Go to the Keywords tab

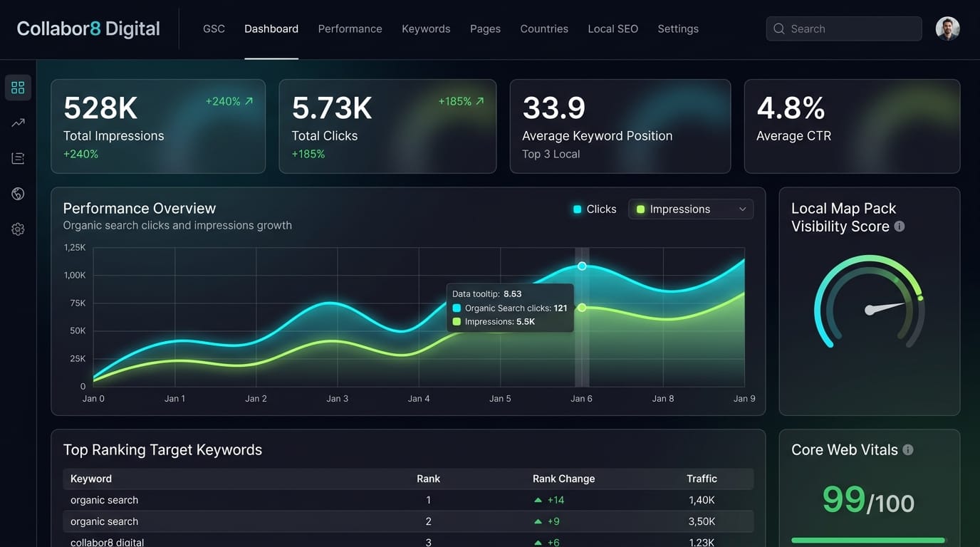[x=426, y=28]
